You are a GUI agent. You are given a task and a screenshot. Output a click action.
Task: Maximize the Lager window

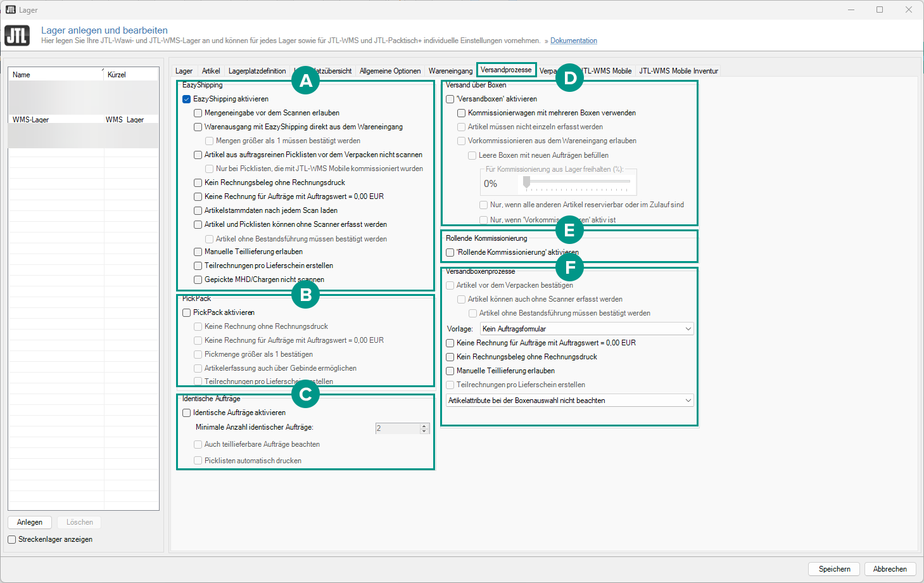pos(880,10)
